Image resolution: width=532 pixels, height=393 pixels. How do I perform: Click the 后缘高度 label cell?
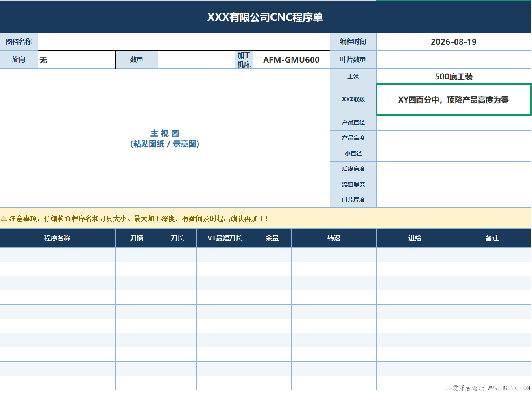pyautogui.click(x=353, y=169)
